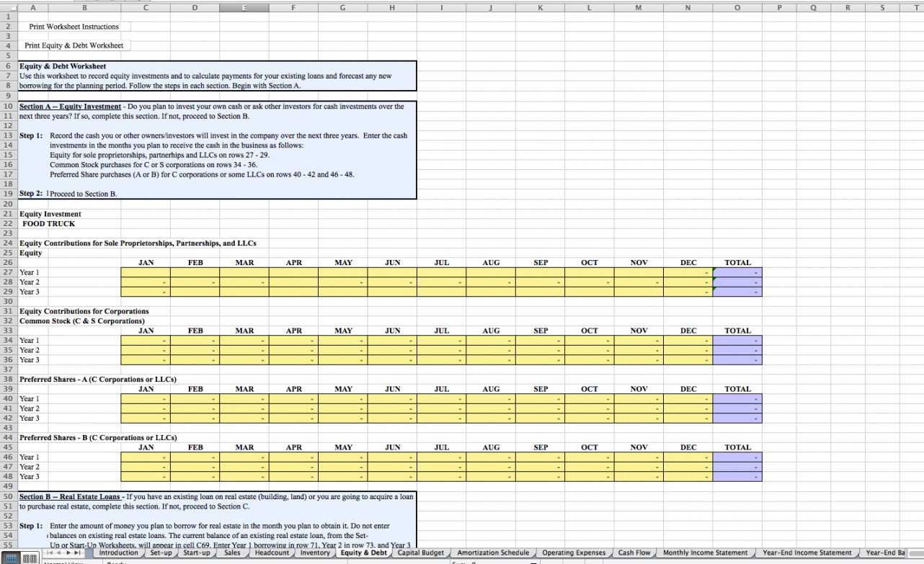Open the Inventory sheet tab

[315, 553]
